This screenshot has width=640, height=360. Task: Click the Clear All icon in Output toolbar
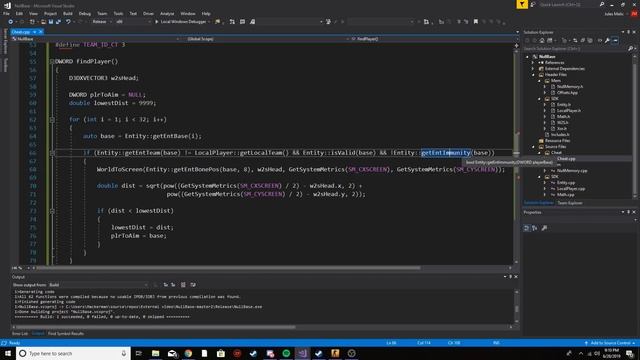(x=183, y=285)
